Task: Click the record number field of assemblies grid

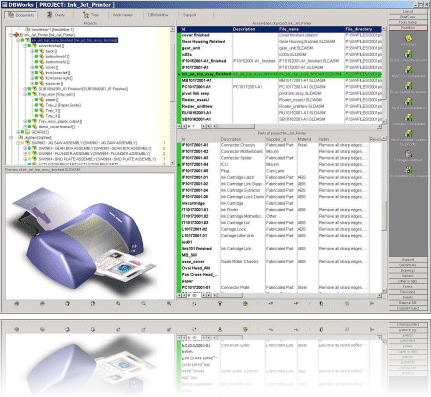Action: [194, 126]
